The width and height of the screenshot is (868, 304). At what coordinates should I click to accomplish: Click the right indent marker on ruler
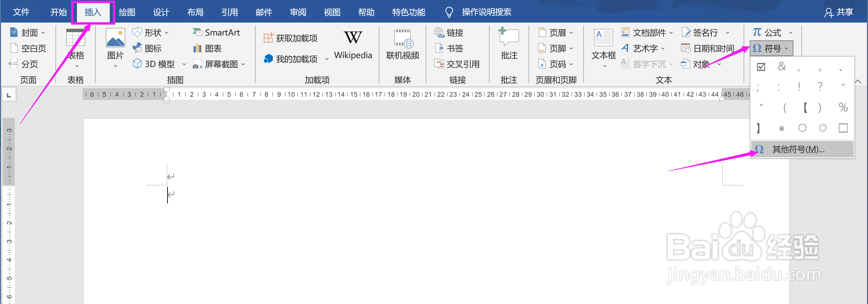(722, 98)
